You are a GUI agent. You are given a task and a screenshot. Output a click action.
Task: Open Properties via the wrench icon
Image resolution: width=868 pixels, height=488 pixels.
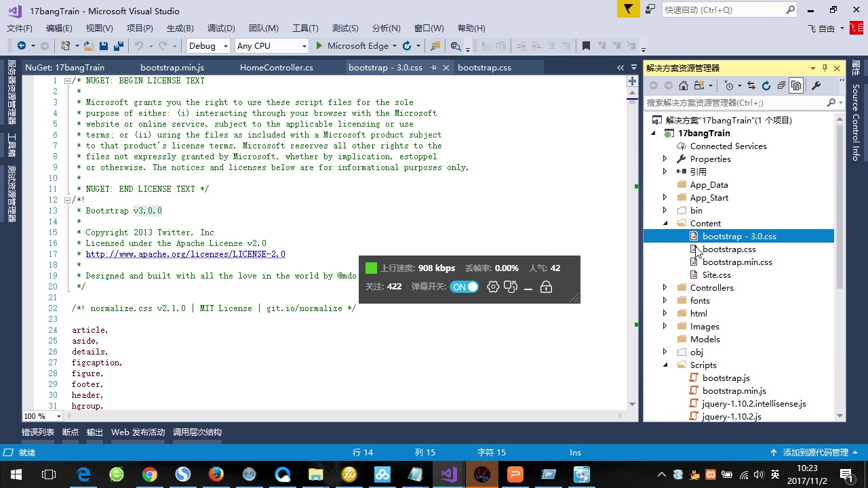coord(816,85)
